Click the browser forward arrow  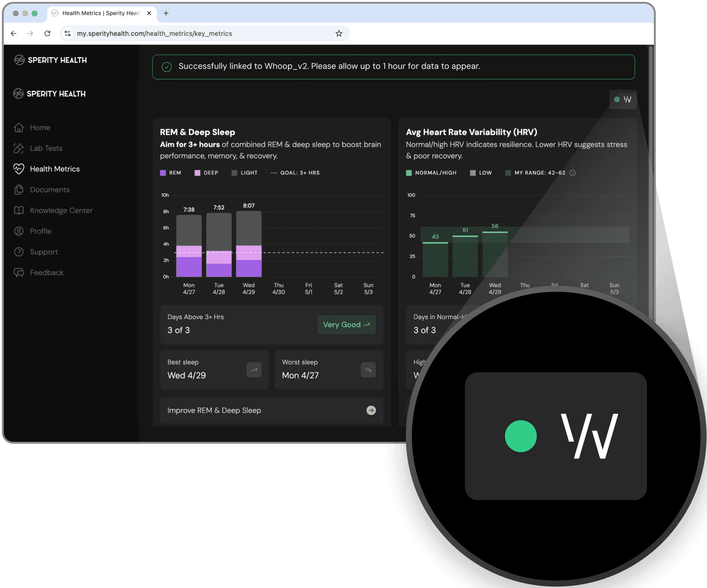point(31,33)
